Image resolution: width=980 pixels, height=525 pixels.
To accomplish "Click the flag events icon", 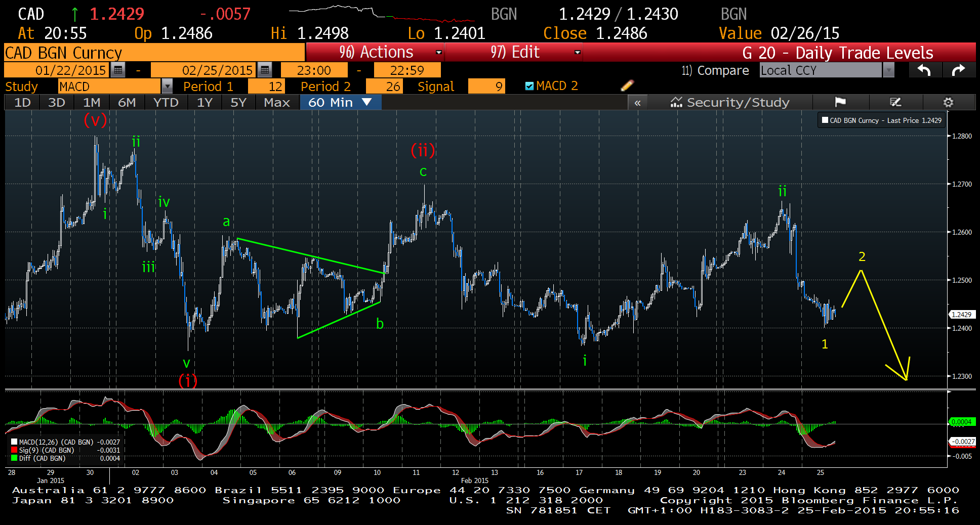I will click(x=840, y=102).
